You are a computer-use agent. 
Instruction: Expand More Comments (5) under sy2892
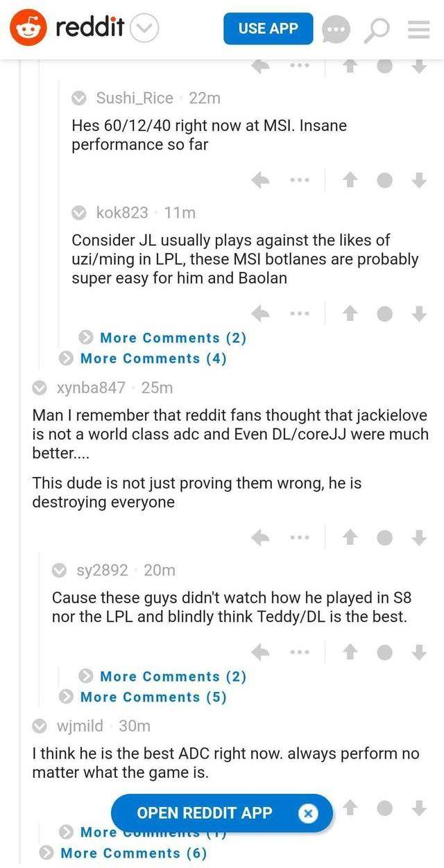click(153, 697)
